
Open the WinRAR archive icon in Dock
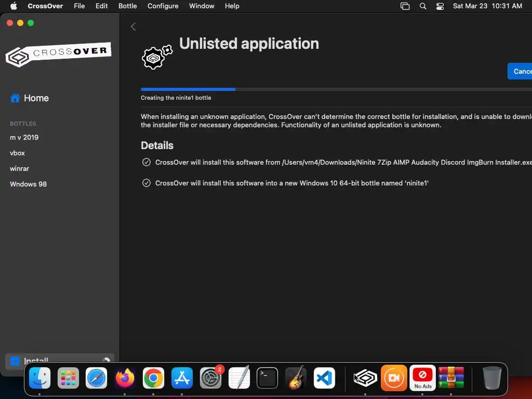point(451,378)
